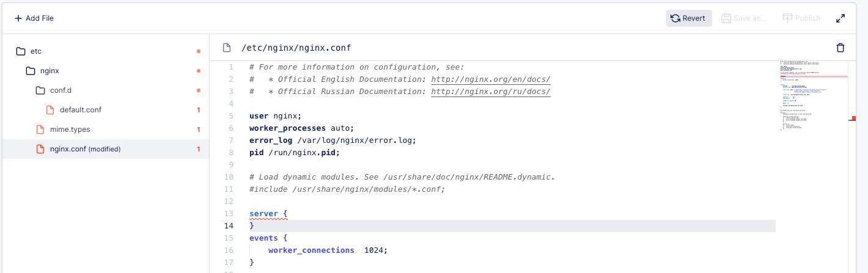Viewport: 868px width, 273px height.
Task: Click the Add File button
Action: tap(34, 18)
